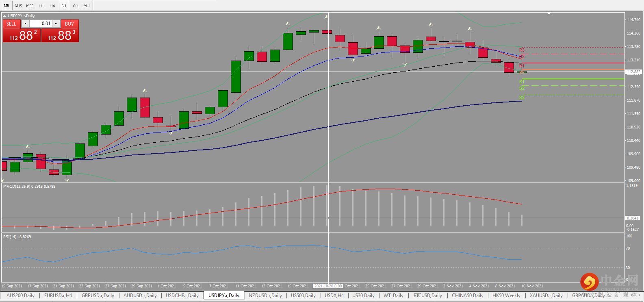Select the S1 support level label
The width and height of the screenshot is (644, 302).
[x=522, y=82]
